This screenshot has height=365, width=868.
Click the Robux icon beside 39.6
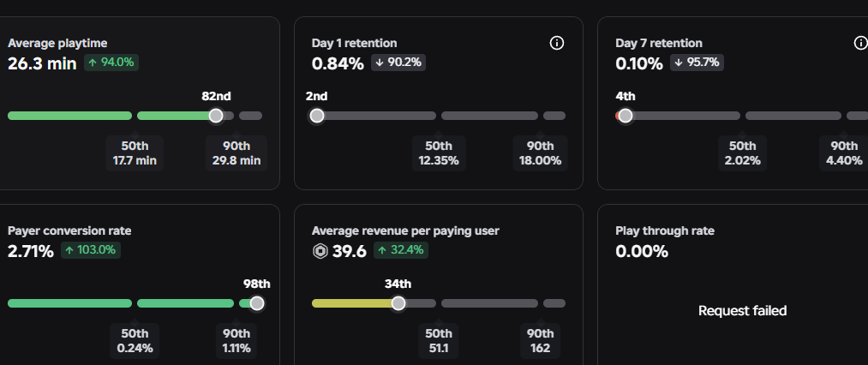click(x=320, y=251)
